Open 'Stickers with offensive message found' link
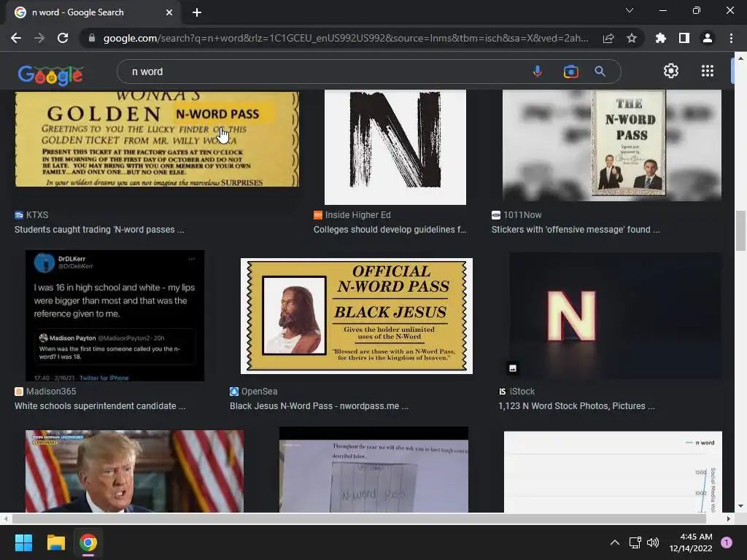747x560 pixels. (576, 230)
